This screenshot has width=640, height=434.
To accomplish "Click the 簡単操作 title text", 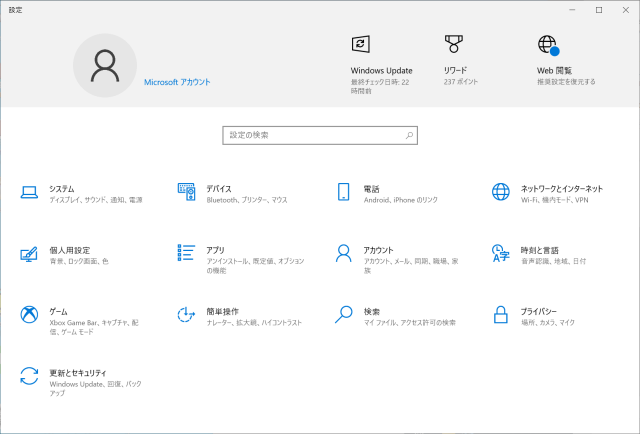I will tap(222, 312).
